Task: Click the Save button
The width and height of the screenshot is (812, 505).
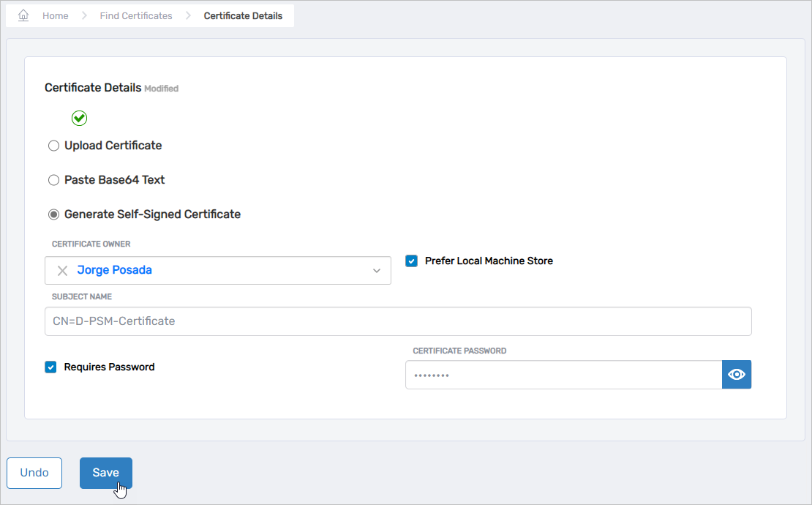Action: point(105,473)
